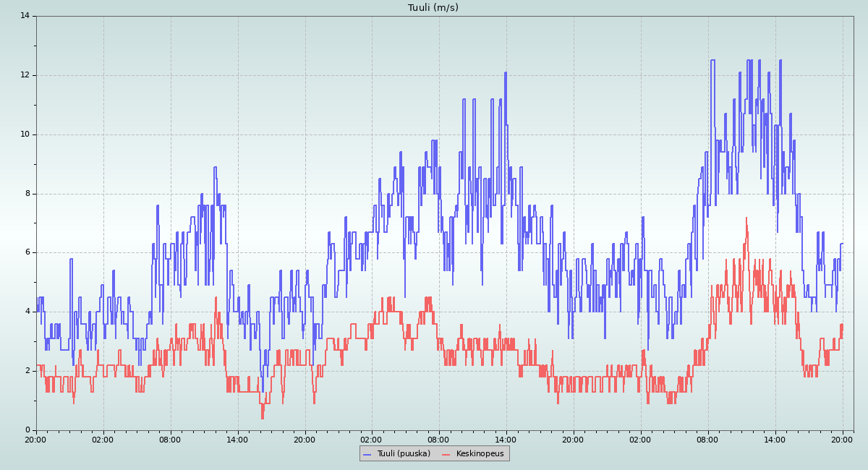Click the 10 label on y-axis
This screenshot has height=470, width=868.
(25, 134)
